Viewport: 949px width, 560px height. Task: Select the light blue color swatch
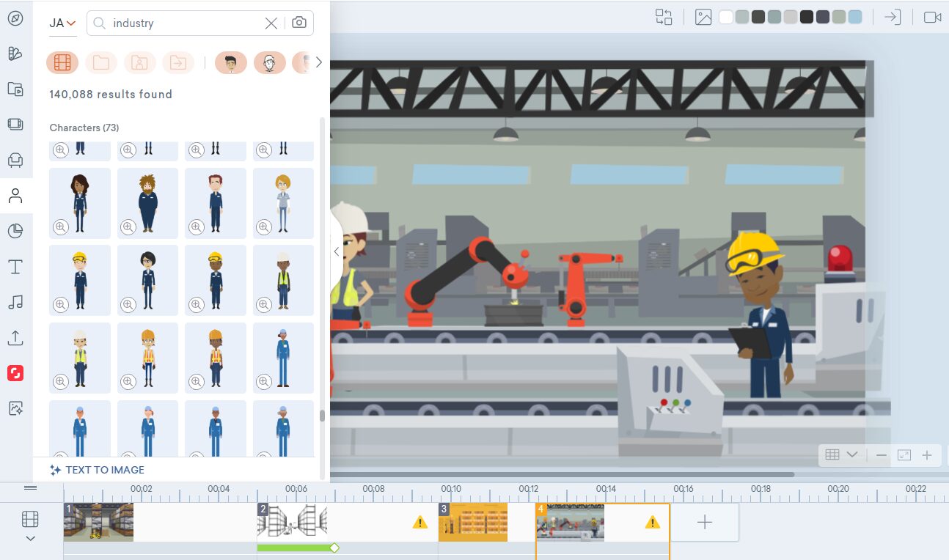click(855, 17)
